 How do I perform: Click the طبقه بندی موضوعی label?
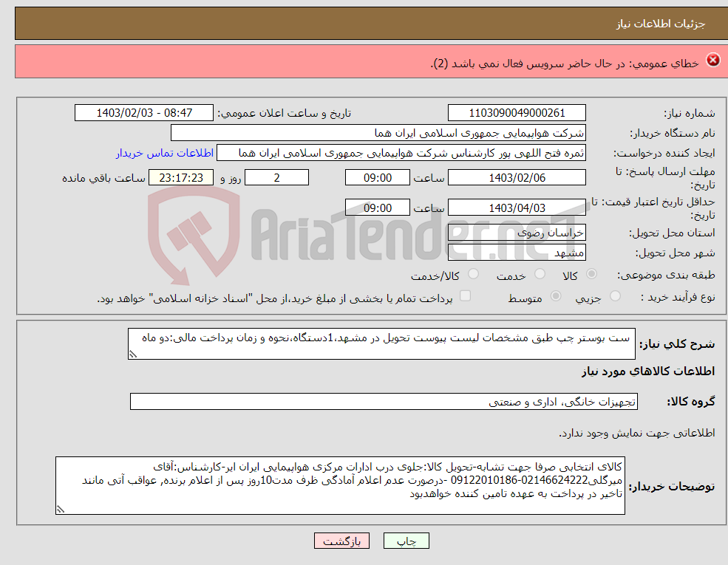[666, 275]
